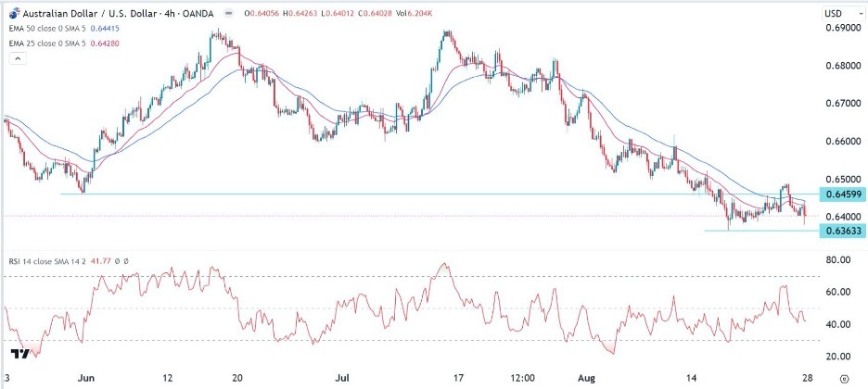Click the Jul label on time axis
The width and height of the screenshot is (868, 389).
pyautogui.click(x=343, y=379)
